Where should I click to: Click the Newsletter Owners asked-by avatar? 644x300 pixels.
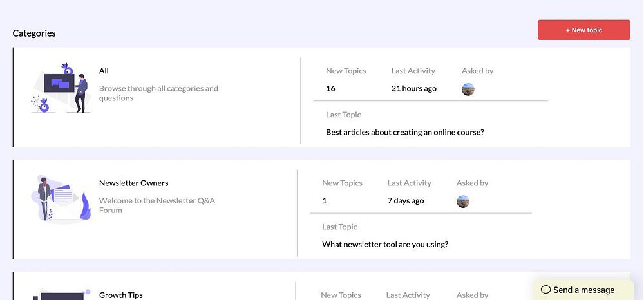[x=463, y=202]
